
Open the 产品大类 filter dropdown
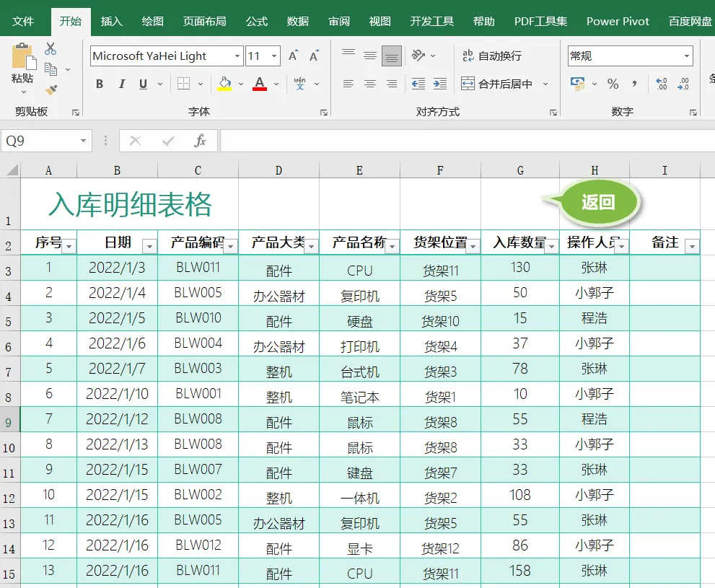(312, 246)
